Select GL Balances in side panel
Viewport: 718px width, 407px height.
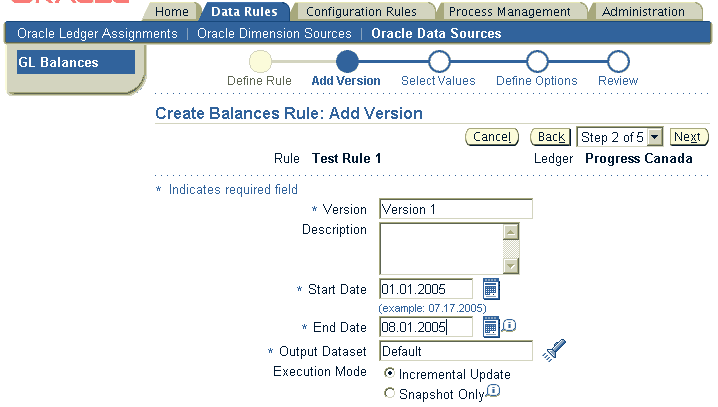76,62
